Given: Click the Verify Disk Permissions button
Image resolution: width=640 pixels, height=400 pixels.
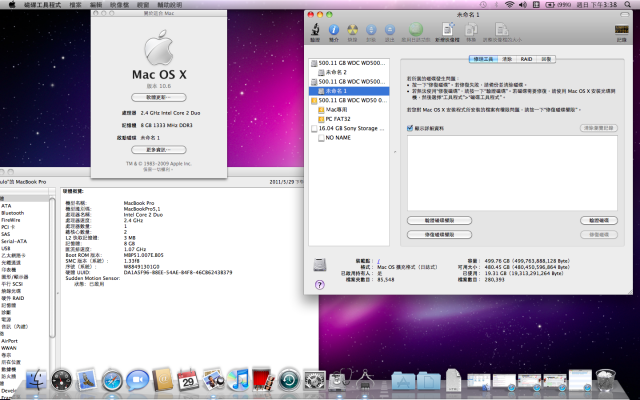Looking at the screenshot, I should click(x=439, y=220).
